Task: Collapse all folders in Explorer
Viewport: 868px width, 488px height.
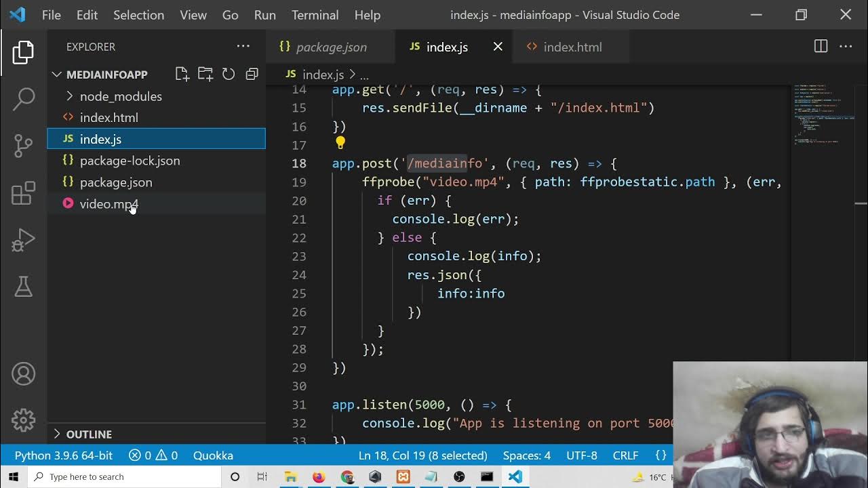Action: 252,74
